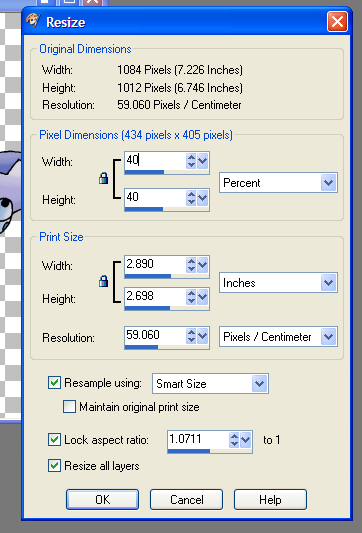Viewport: 362px width, 533px height.
Task: Click into the Pixel Dimensions Width field
Action: point(155,160)
